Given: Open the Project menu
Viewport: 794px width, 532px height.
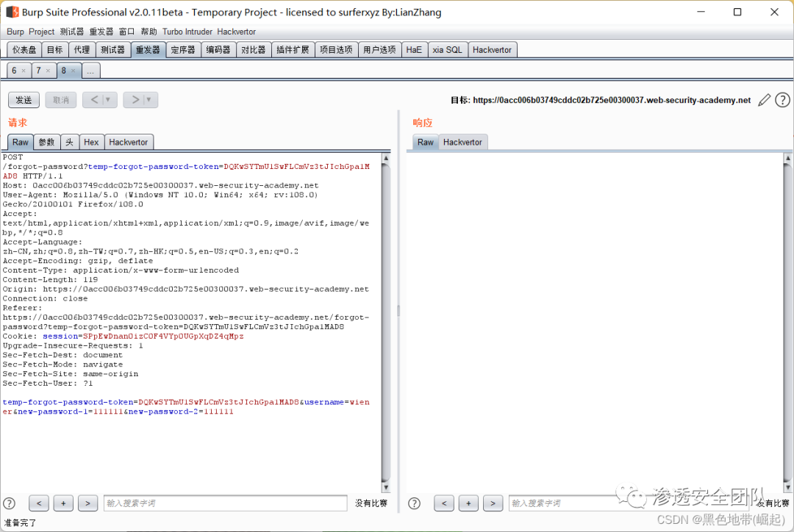Looking at the screenshot, I should [x=41, y=32].
